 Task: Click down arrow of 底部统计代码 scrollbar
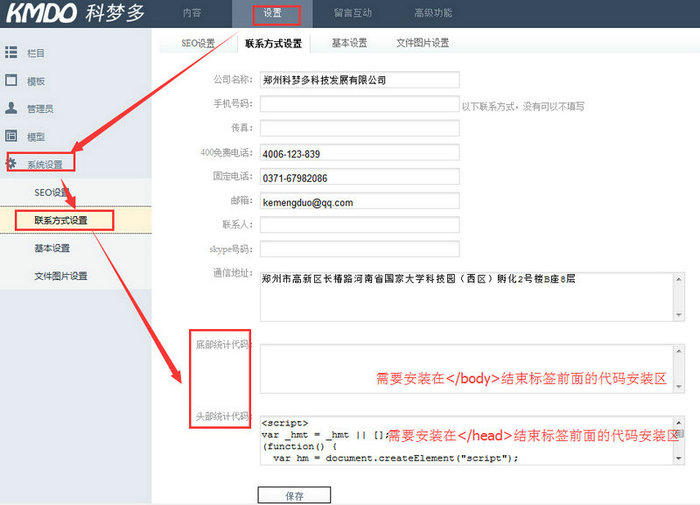pos(679,387)
